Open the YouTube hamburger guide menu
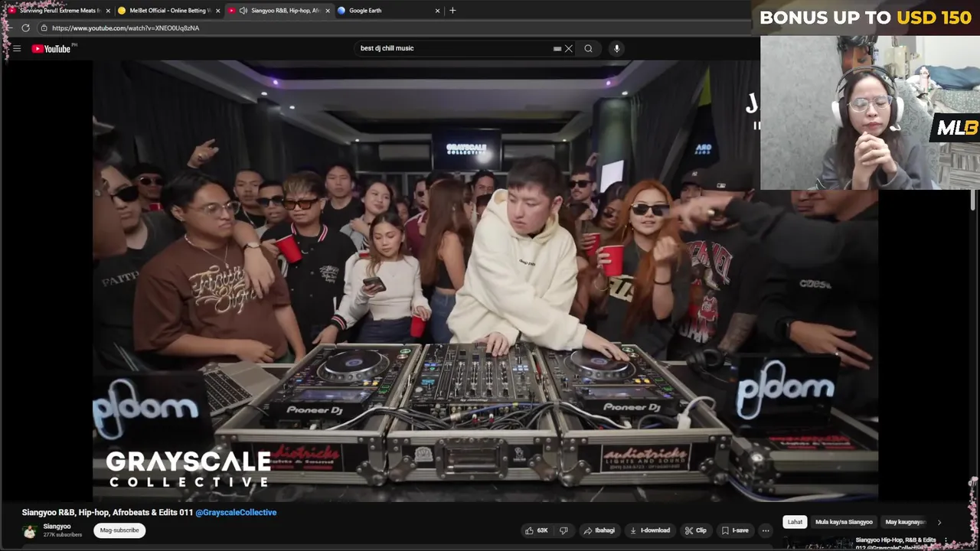Image resolution: width=980 pixels, height=551 pixels. pos(17,48)
